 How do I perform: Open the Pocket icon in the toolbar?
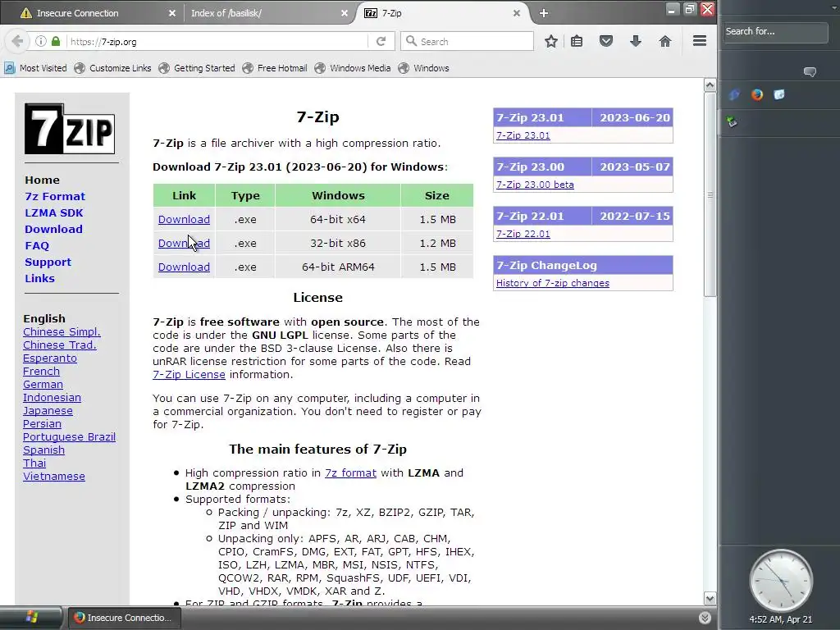606,41
